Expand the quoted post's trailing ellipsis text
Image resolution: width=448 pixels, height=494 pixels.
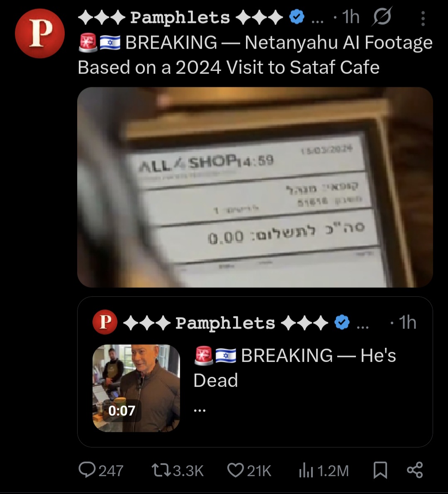pyautogui.click(x=200, y=410)
